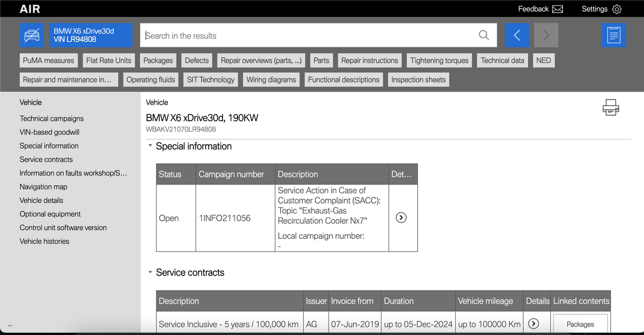
Task: Open Functional descriptions filter
Action: 344,79
